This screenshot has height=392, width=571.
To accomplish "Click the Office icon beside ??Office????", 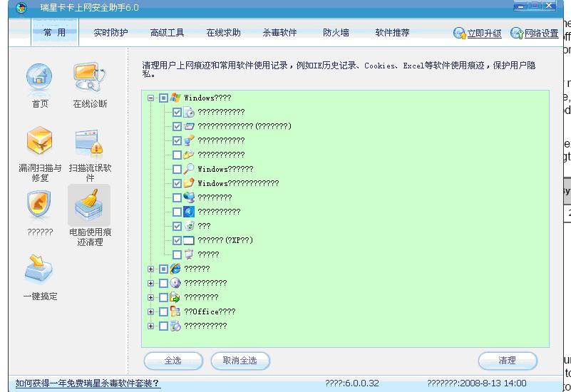I will 175,311.
